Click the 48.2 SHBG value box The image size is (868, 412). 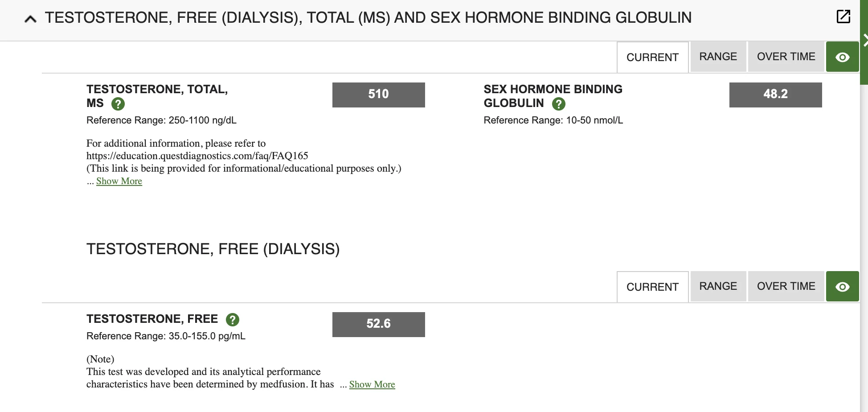tap(775, 95)
